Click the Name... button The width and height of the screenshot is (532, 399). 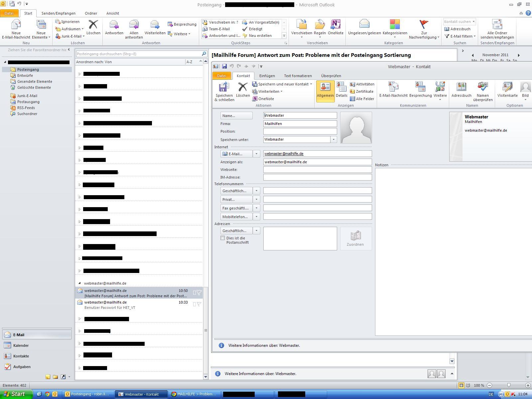[236, 116]
